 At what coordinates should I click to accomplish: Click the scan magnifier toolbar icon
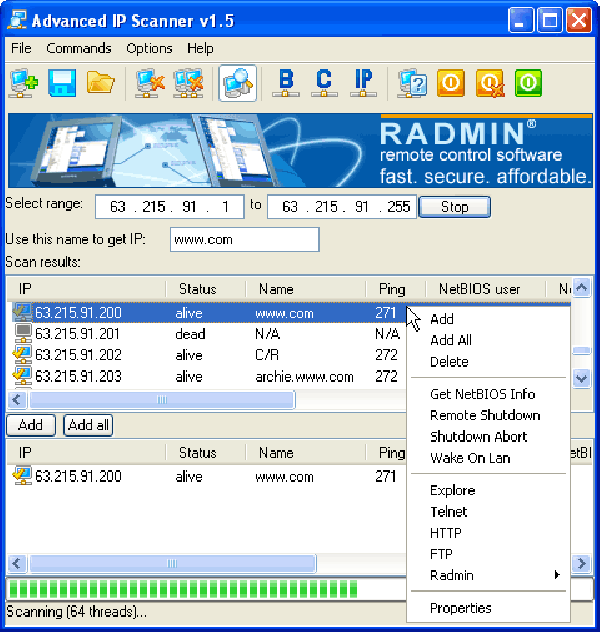(238, 83)
